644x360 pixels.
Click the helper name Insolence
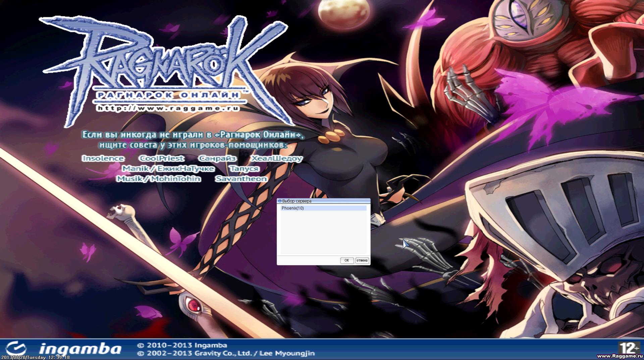coord(103,158)
